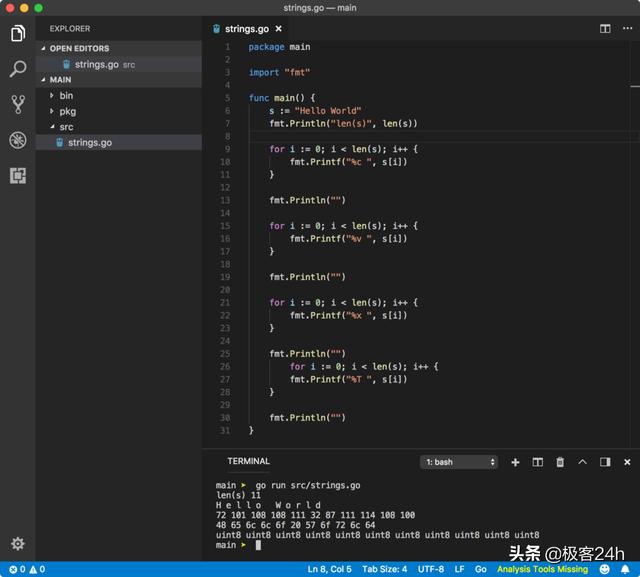Open the Search view in activity bar
The image size is (640, 577).
(18, 69)
